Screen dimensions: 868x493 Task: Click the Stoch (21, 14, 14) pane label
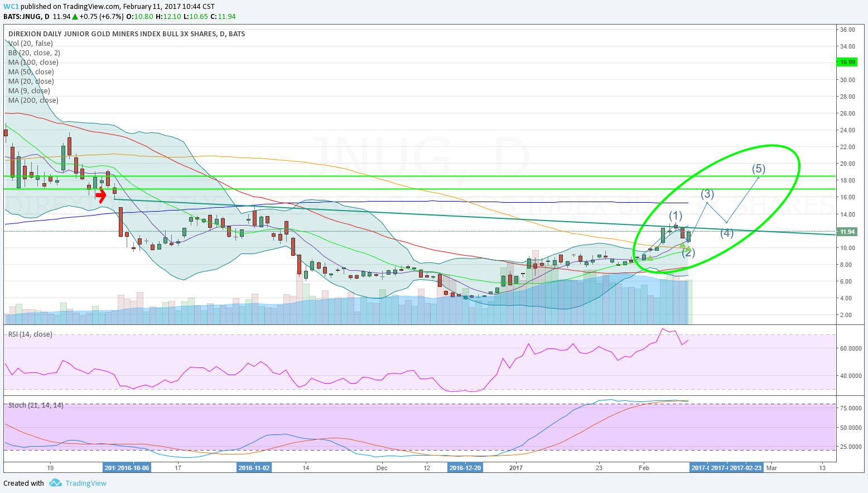36,405
